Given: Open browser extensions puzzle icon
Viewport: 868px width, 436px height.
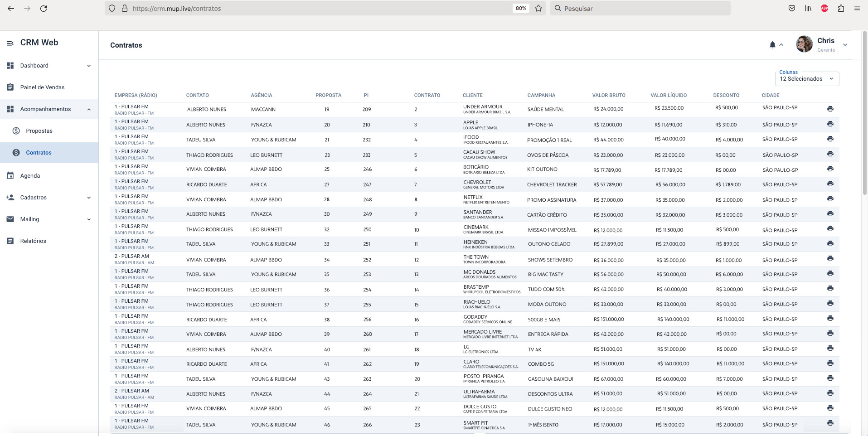Looking at the screenshot, I should [841, 8].
